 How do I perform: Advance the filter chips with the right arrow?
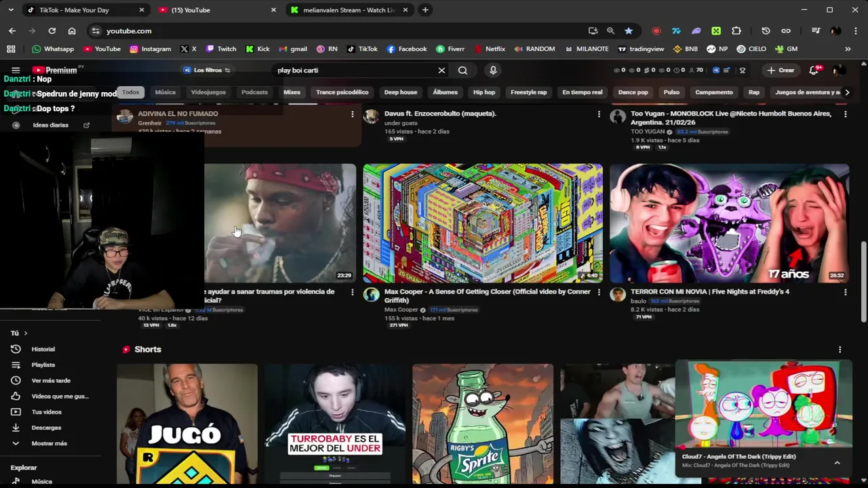(x=846, y=92)
